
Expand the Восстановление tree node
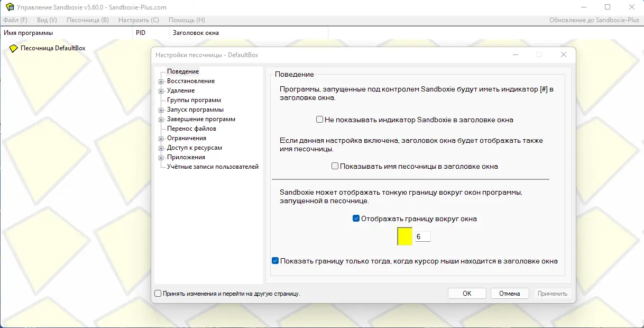click(x=161, y=81)
